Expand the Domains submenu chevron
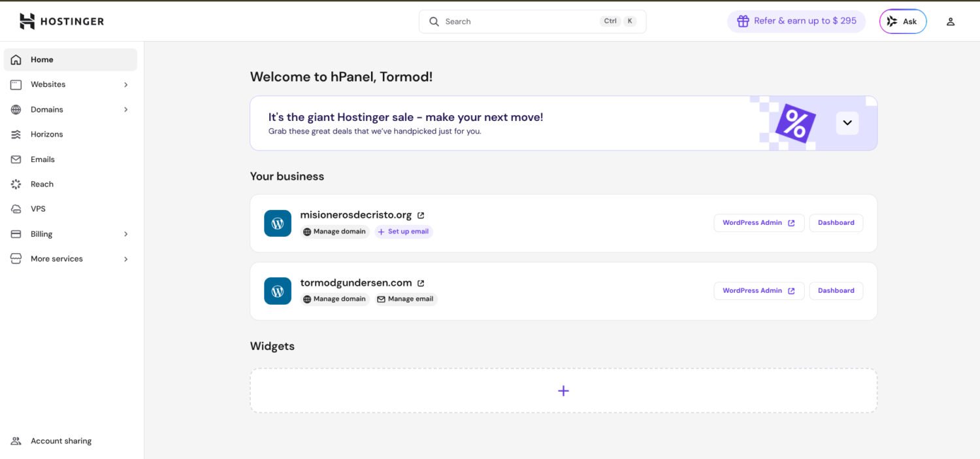The height and width of the screenshot is (459, 980). 126,110
